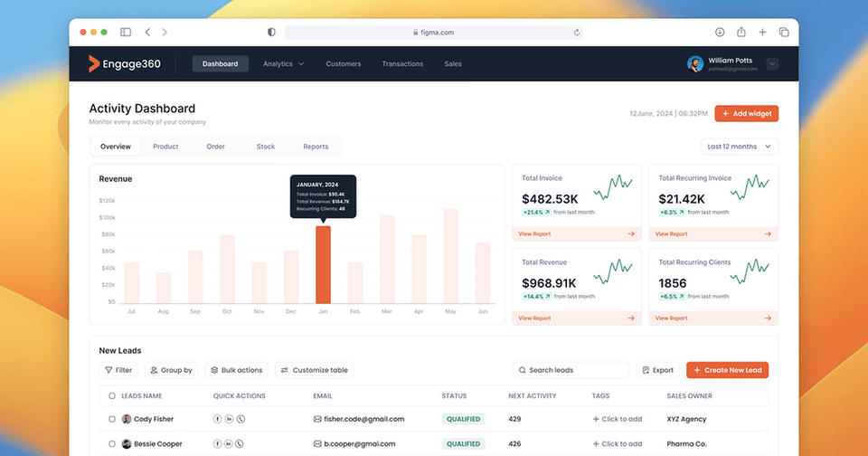Image resolution: width=868 pixels, height=456 pixels.
Task: Click Facebook icon for Cody Fisher
Action: (218, 419)
